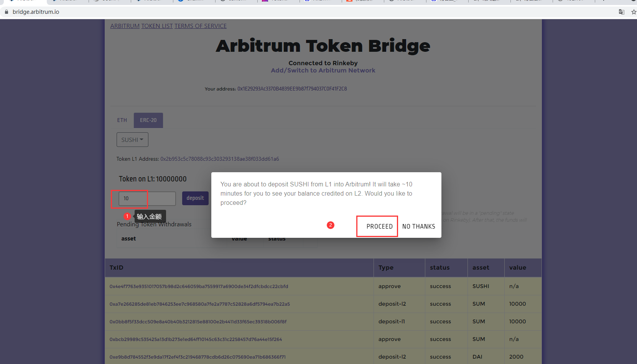This screenshot has height=364, width=637.
Task: Open the ARBITRUM link
Action: point(125,26)
